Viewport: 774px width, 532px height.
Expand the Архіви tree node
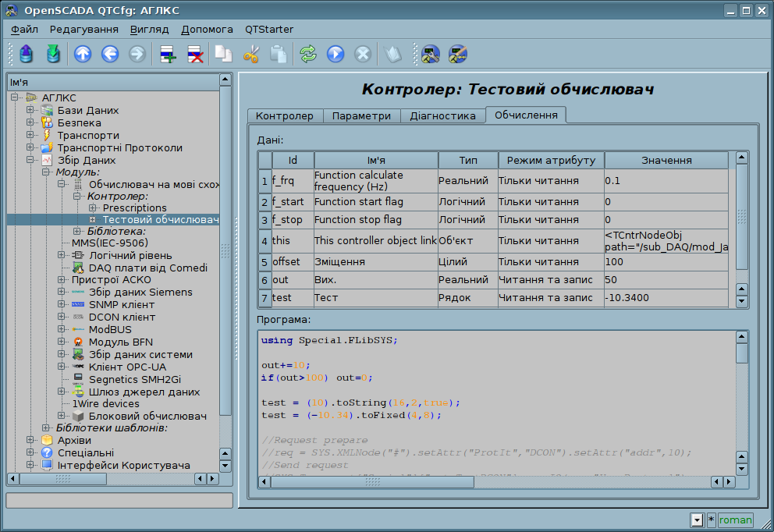click(30, 440)
